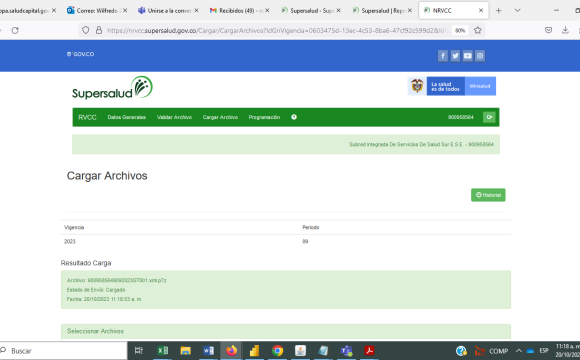The image size is (580, 360).
Task: Close the Recibidos (49) tab
Action: coord(267,10)
